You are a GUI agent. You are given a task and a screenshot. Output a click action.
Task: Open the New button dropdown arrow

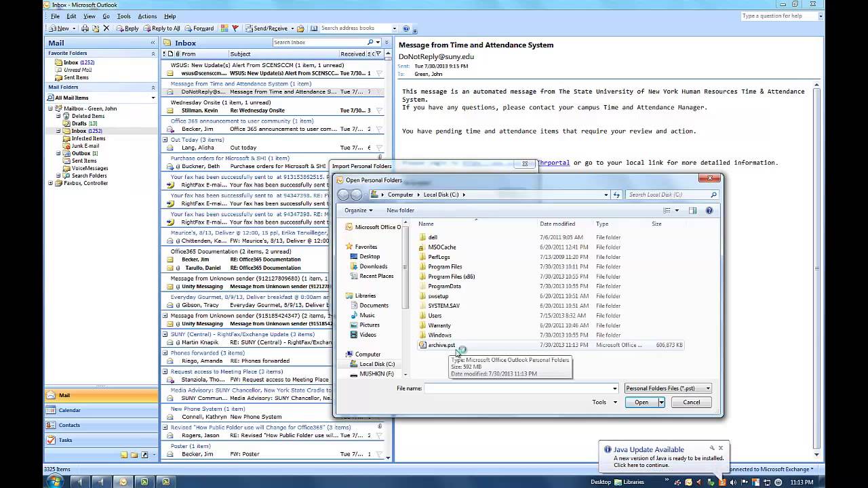[x=74, y=28]
